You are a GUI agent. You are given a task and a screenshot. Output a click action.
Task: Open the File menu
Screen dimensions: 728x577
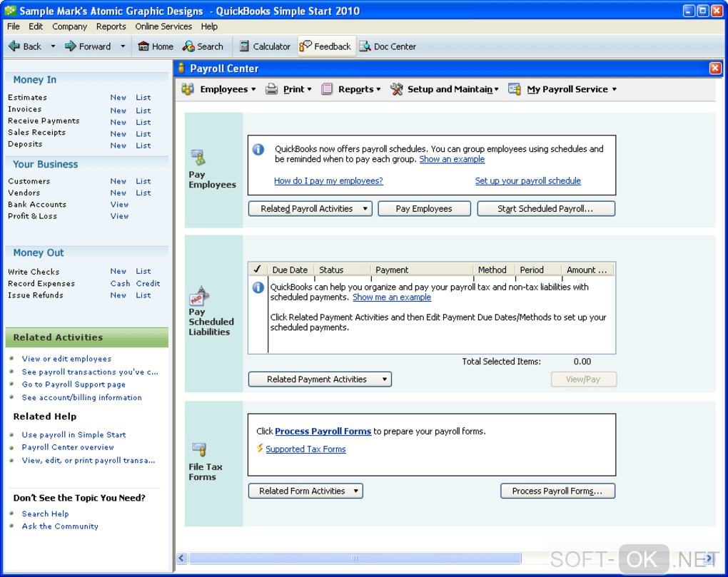(x=14, y=26)
